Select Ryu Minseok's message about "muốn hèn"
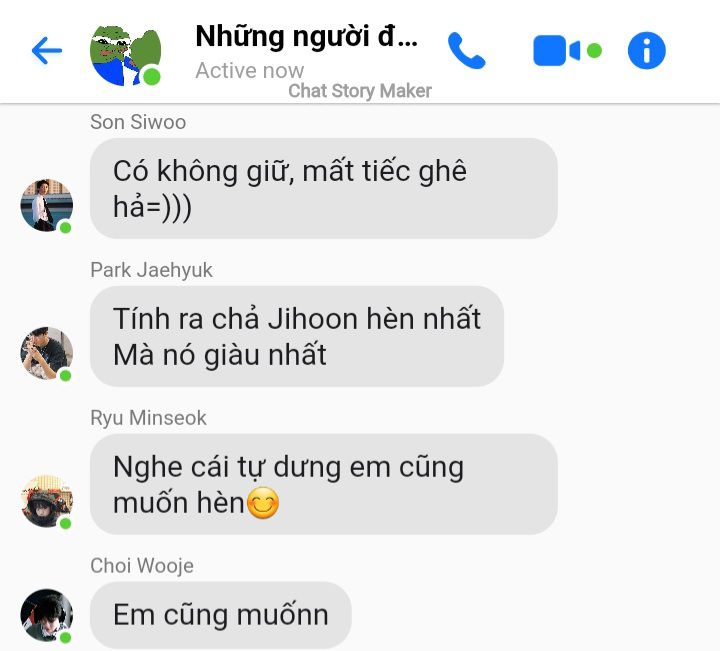720x651 pixels. (324, 484)
